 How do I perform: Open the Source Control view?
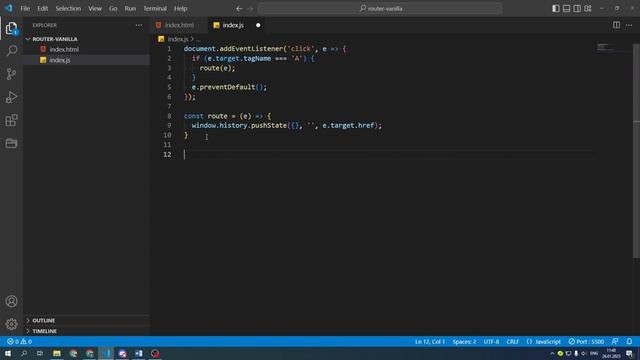[11, 74]
